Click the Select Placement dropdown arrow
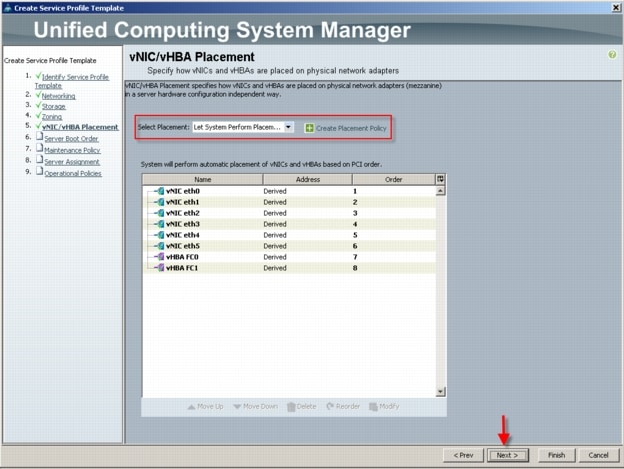The width and height of the screenshot is (624, 469). [289, 127]
